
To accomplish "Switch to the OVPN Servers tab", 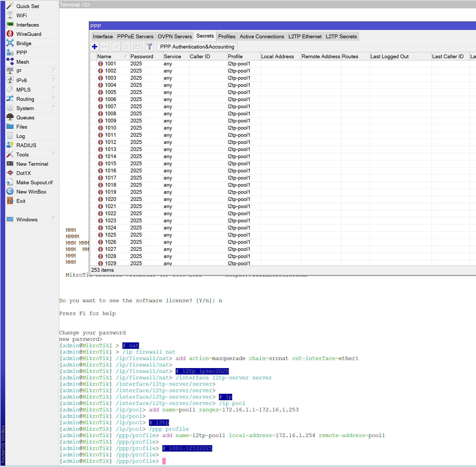I will click(x=175, y=36).
